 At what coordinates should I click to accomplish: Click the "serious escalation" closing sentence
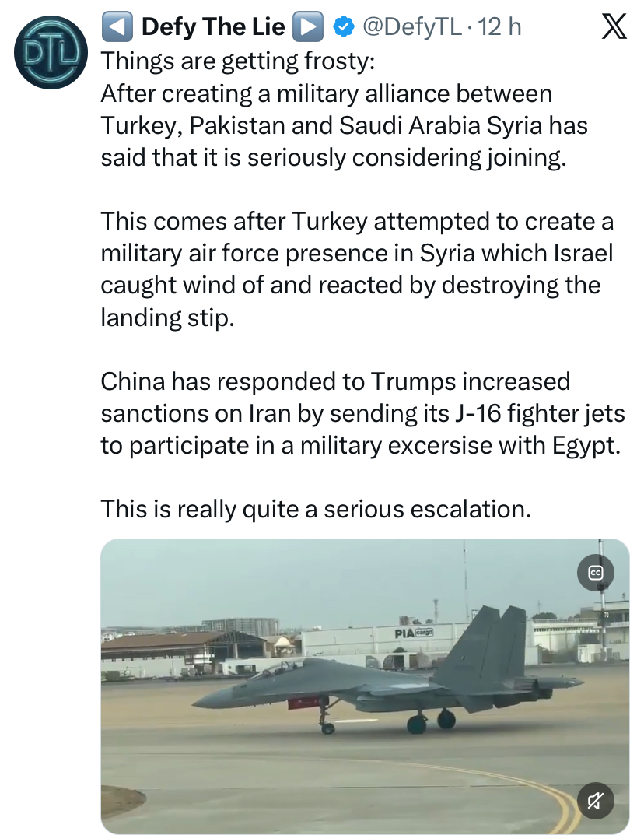coord(316,509)
